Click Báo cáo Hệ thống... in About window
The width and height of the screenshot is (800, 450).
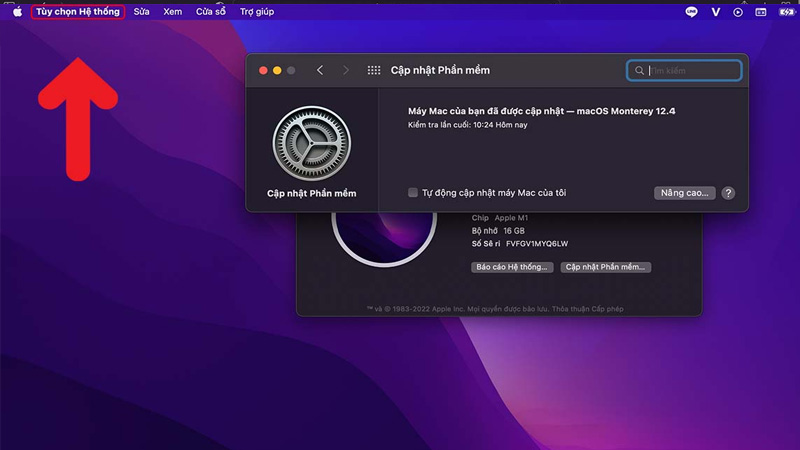[512, 267]
